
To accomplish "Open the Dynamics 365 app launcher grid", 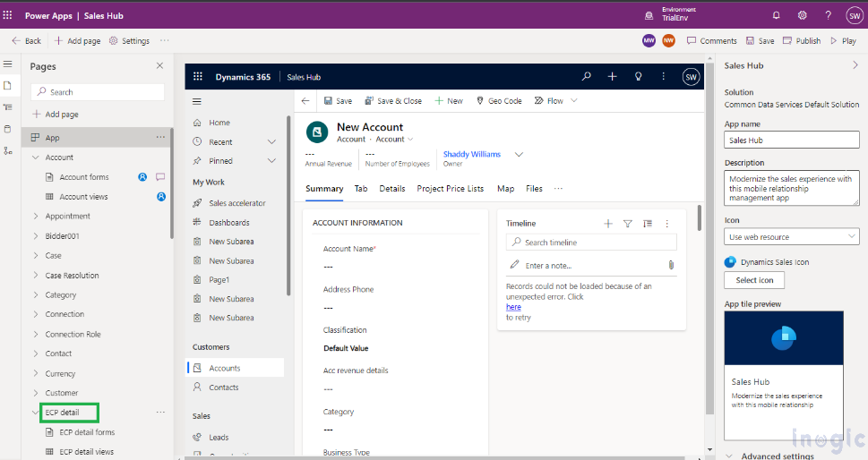I will click(198, 77).
